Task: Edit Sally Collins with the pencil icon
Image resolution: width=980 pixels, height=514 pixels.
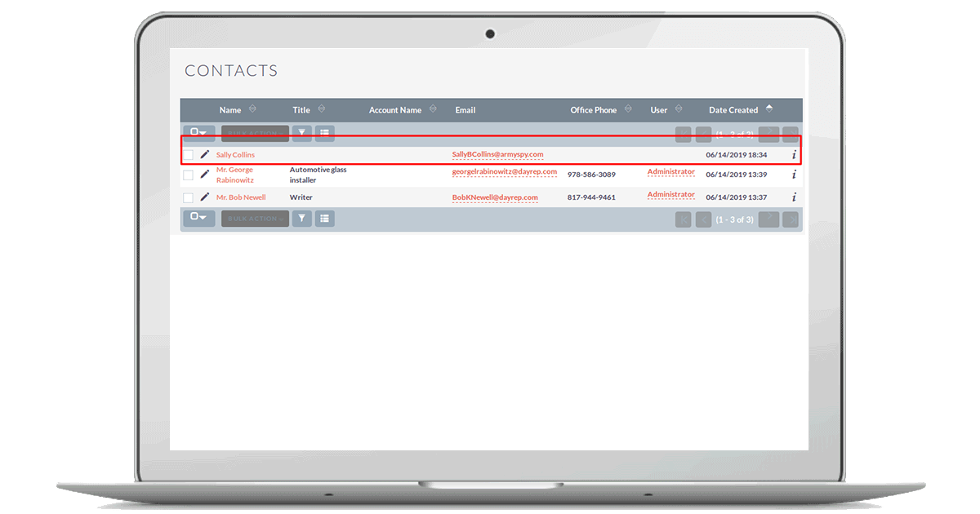Action: coord(205,154)
